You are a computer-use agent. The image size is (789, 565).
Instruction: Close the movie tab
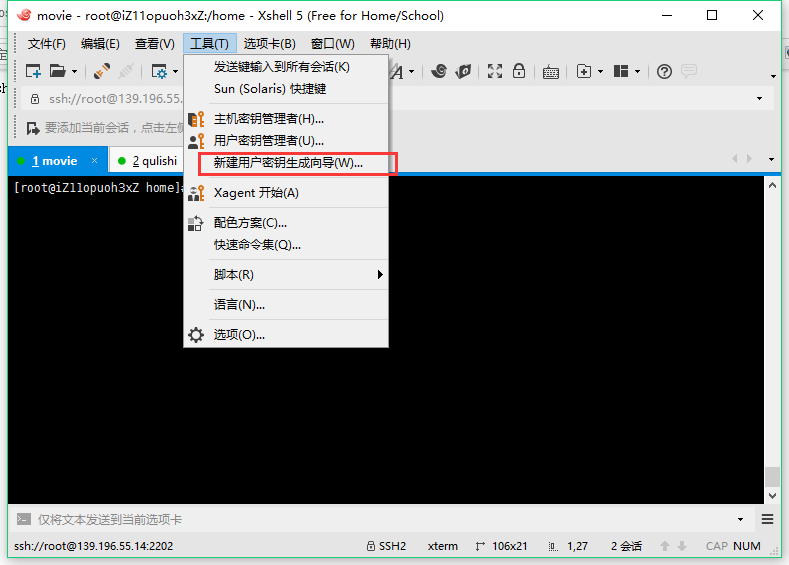[x=95, y=160]
